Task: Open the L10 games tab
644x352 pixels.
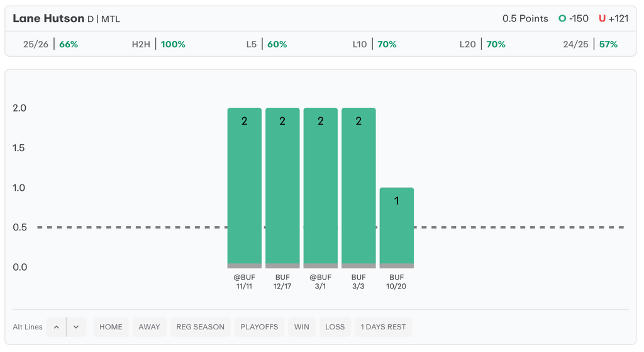Action: (x=374, y=45)
